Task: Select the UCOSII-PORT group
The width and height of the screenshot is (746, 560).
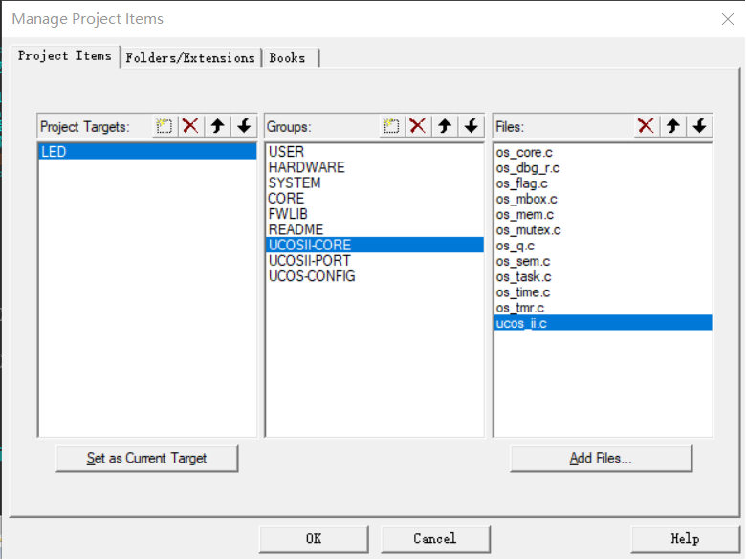Action: click(x=374, y=261)
